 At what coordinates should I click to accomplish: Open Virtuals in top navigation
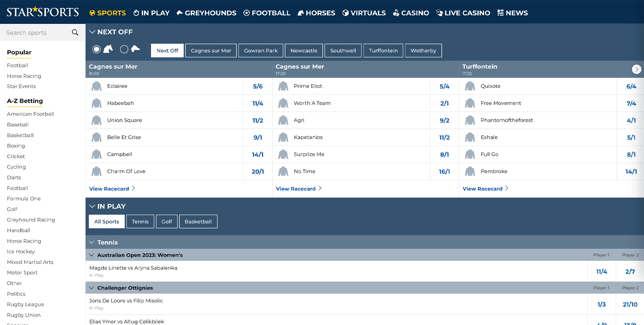[x=364, y=13]
